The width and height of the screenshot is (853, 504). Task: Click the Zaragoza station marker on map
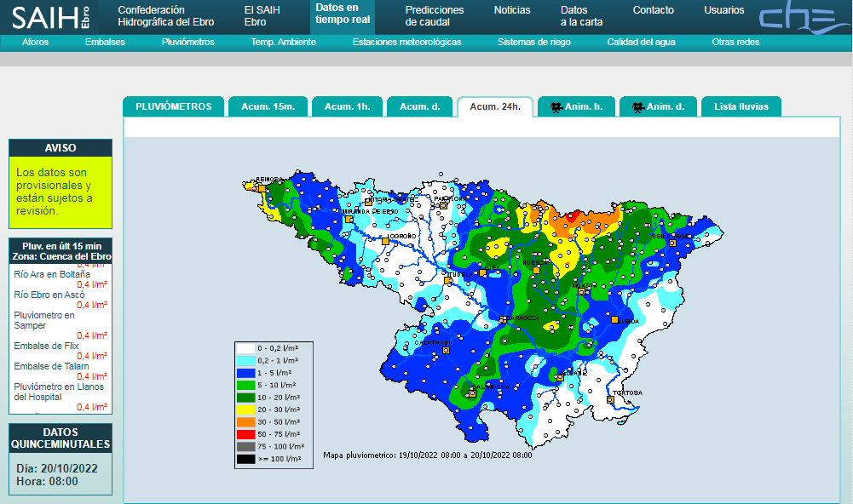[504, 320]
